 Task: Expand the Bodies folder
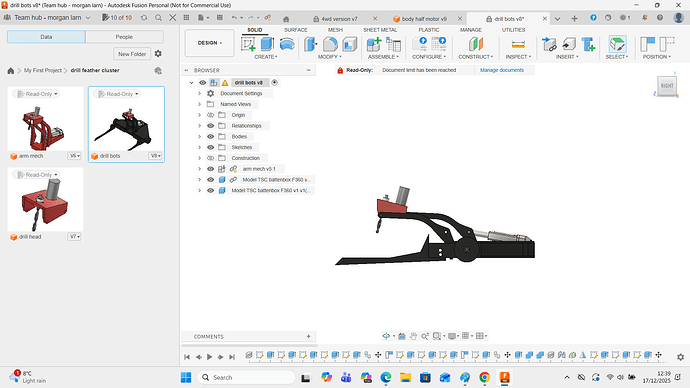[199, 136]
